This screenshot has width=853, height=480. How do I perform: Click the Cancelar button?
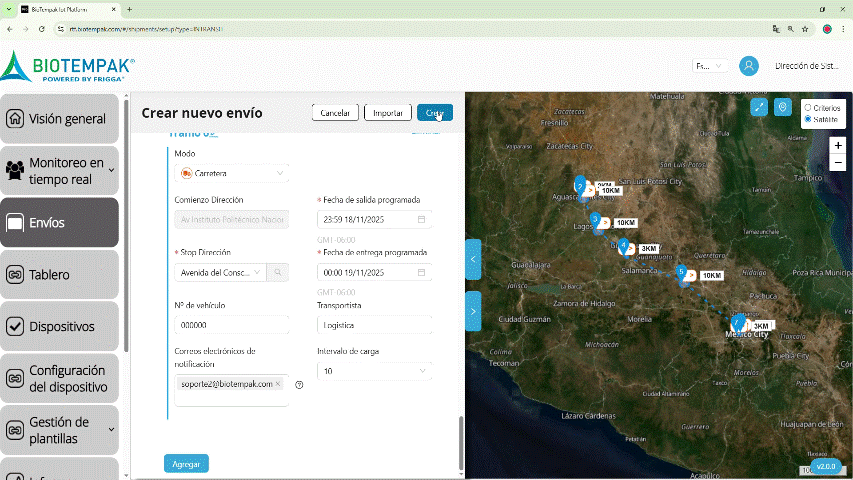[334, 113]
